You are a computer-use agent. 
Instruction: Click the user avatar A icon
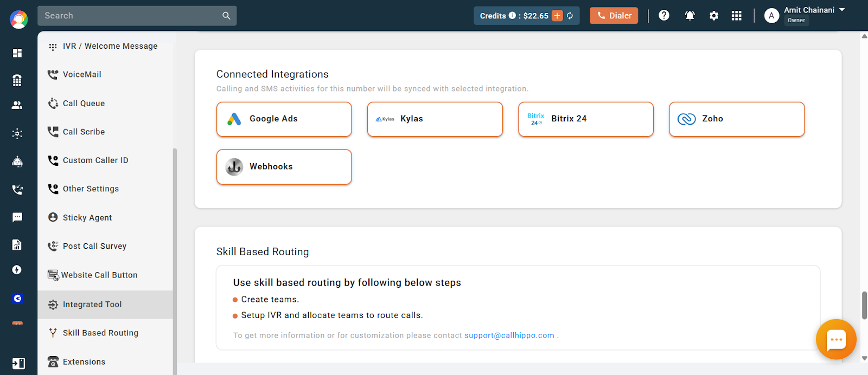[771, 16]
